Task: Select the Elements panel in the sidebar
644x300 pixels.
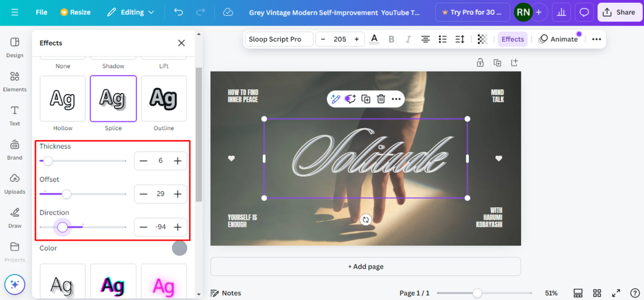Action: pos(15,81)
